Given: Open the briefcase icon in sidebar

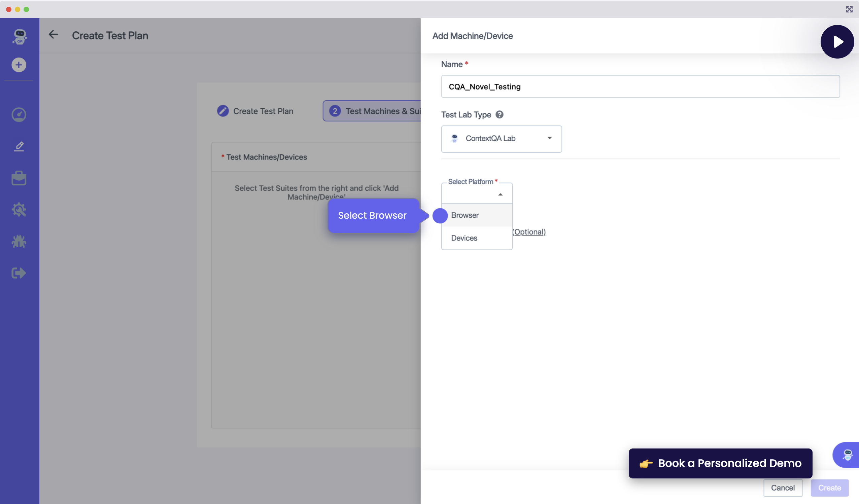Looking at the screenshot, I should click(19, 178).
